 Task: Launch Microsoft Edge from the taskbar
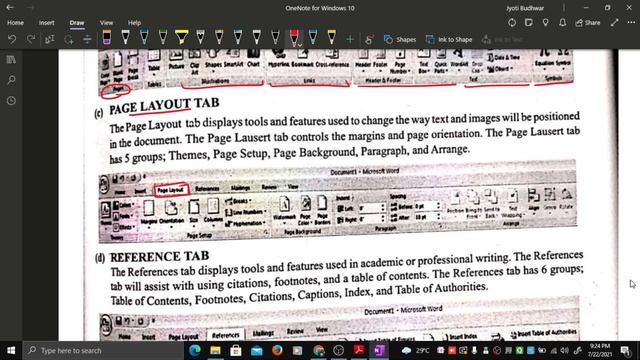tap(195, 350)
